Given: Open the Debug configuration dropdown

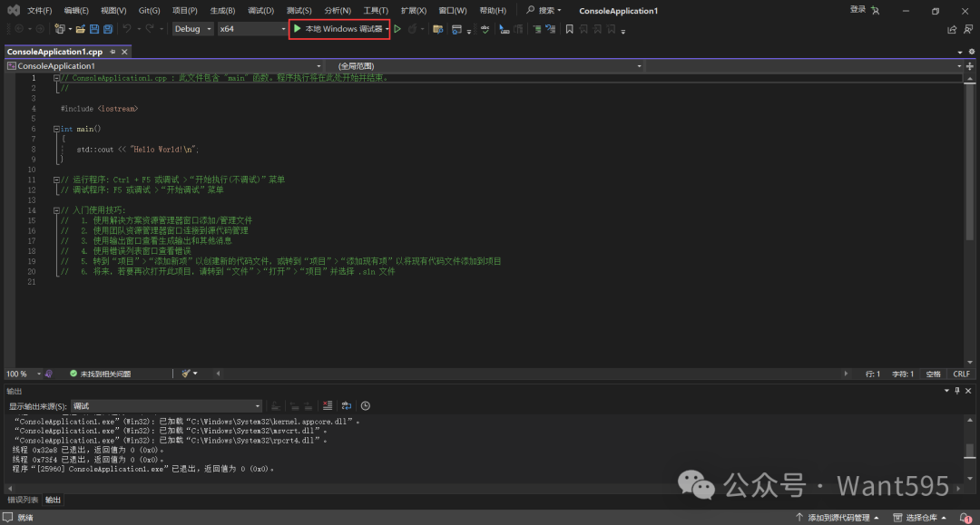Looking at the screenshot, I should click(x=192, y=29).
